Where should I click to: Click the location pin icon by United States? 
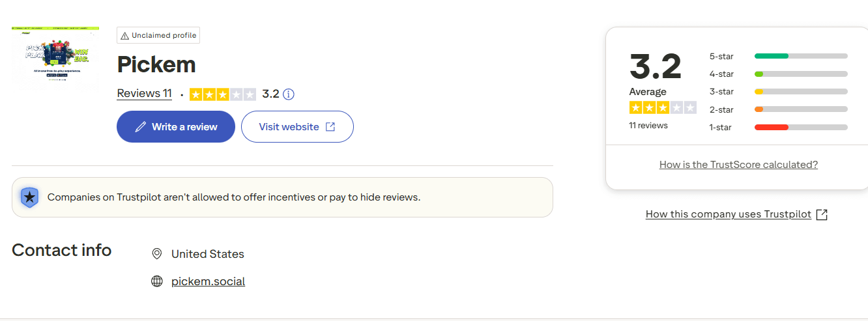pyautogui.click(x=156, y=254)
